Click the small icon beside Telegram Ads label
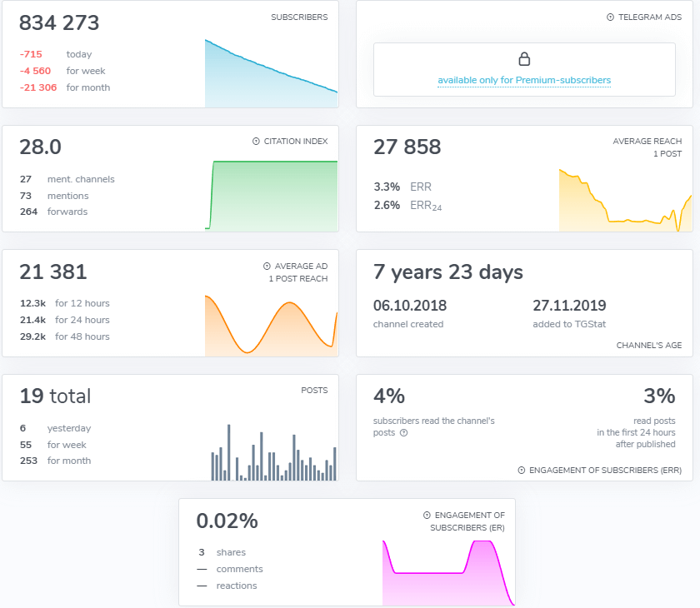 click(x=610, y=17)
